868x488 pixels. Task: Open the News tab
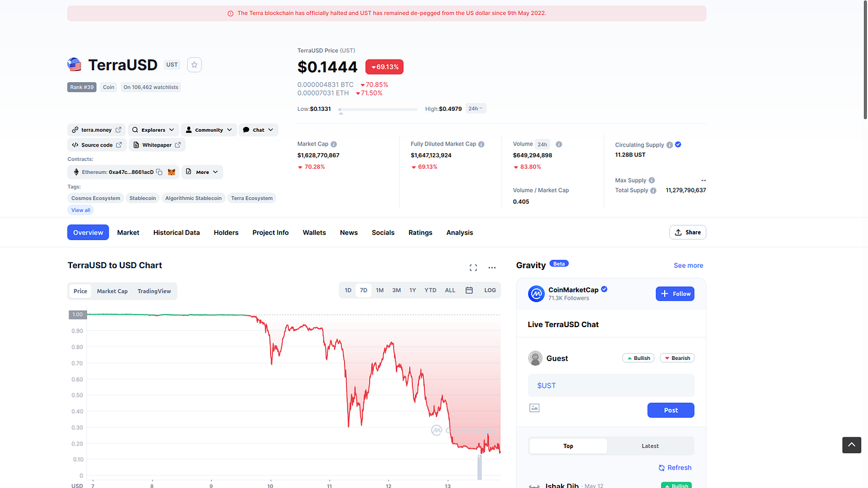[349, 232]
